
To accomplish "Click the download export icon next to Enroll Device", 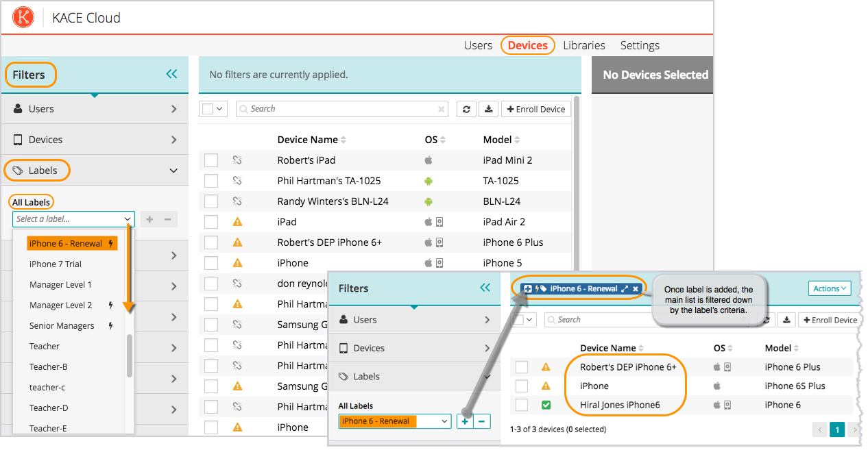I will (x=488, y=109).
